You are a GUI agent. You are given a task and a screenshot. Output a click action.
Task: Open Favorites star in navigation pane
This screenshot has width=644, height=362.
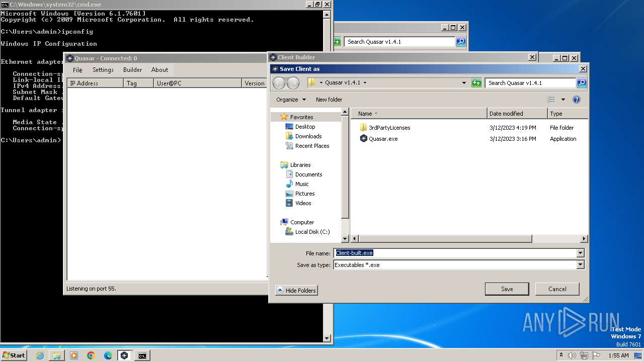coord(284,117)
